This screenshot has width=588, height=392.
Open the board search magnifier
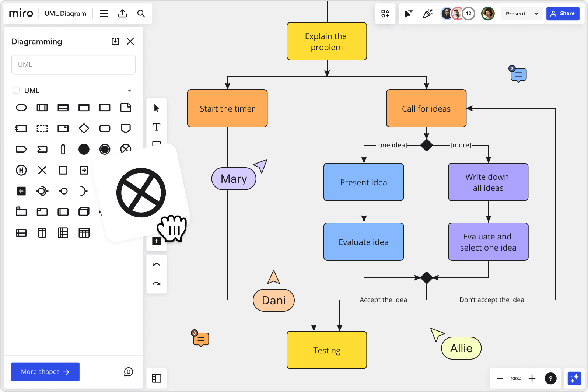[141, 14]
